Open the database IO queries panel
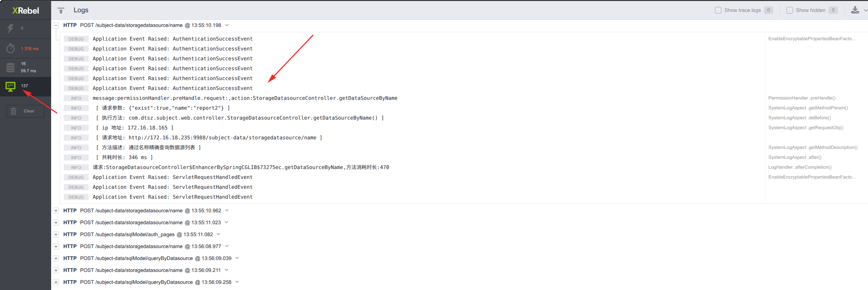 point(11,67)
